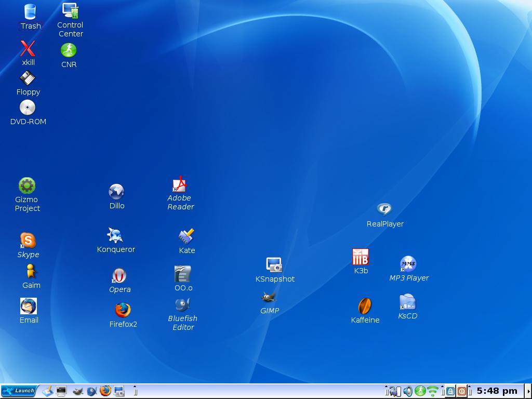Image resolution: width=532 pixels, height=399 pixels.
Task: Launch the Kaffeine media player desktop icon
Action: pos(365,306)
